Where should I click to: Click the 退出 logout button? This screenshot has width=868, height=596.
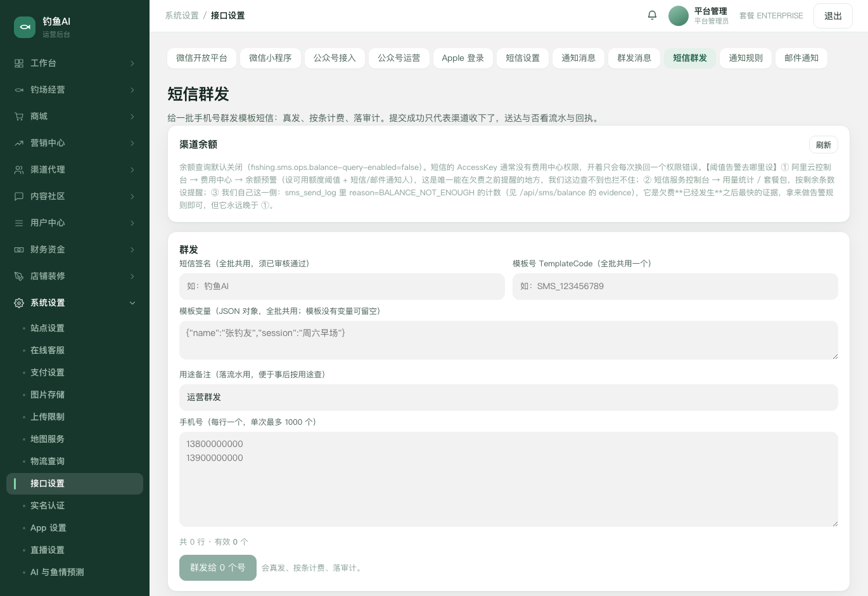coord(833,16)
